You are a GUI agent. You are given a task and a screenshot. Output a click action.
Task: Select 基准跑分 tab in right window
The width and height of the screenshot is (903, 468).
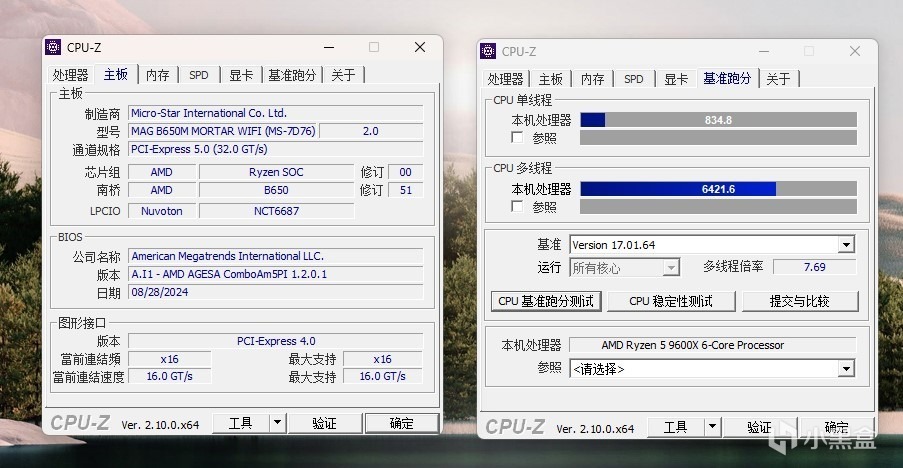point(727,78)
